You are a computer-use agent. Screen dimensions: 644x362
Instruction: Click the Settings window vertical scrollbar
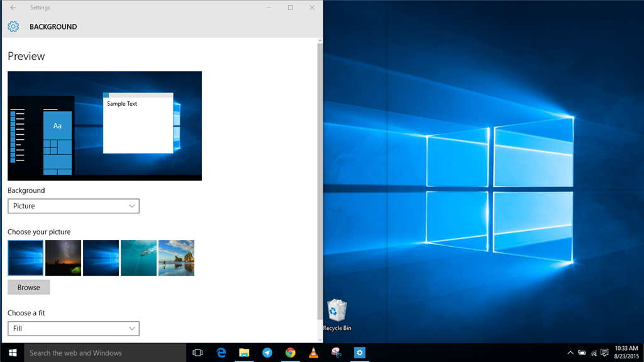pos(320,181)
